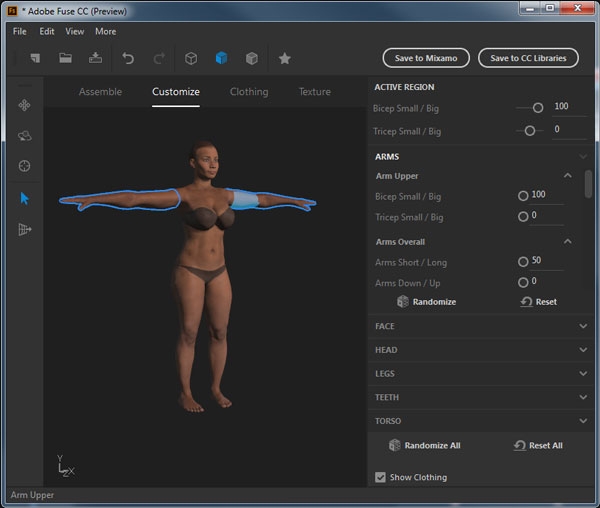This screenshot has height=508, width=600.
Task: Expand the LEGS section
Action: click(x=582, y=374)
